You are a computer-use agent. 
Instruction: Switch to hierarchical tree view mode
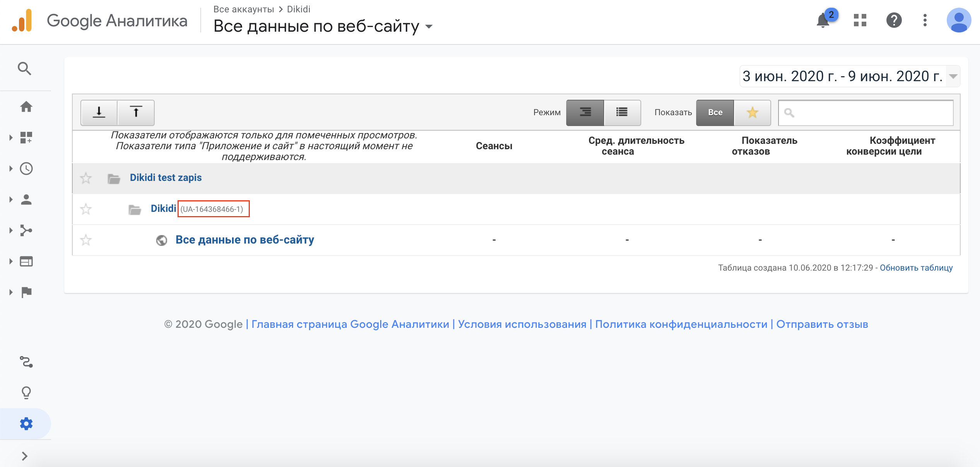[585, 112]
